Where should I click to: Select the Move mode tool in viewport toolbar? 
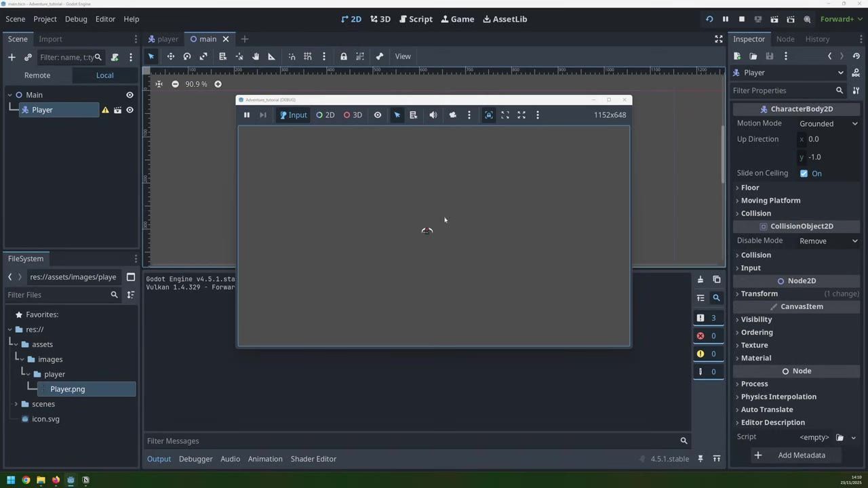170,56
